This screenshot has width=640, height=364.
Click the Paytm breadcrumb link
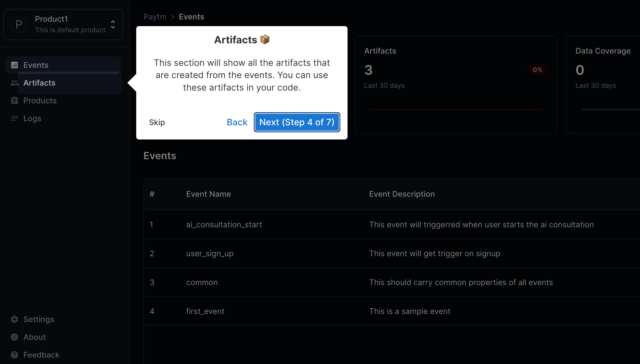click(155, 17)
